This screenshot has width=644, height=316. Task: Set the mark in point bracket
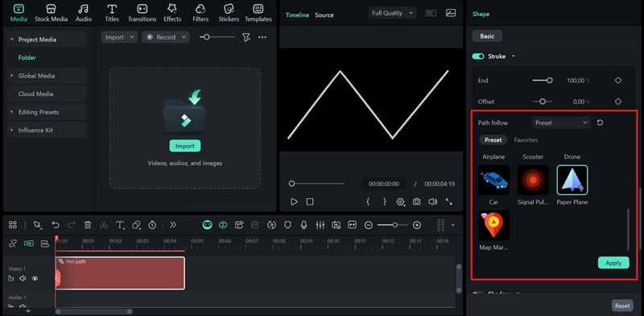(x=368, y=202)
